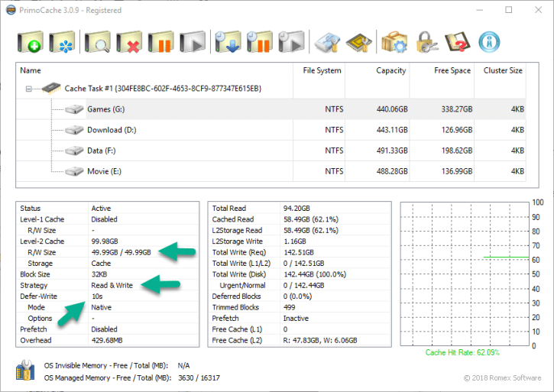This screenshot has height=392, width=554.
Task: Click the Create New Cache Task icon
Action: [31, 42]
